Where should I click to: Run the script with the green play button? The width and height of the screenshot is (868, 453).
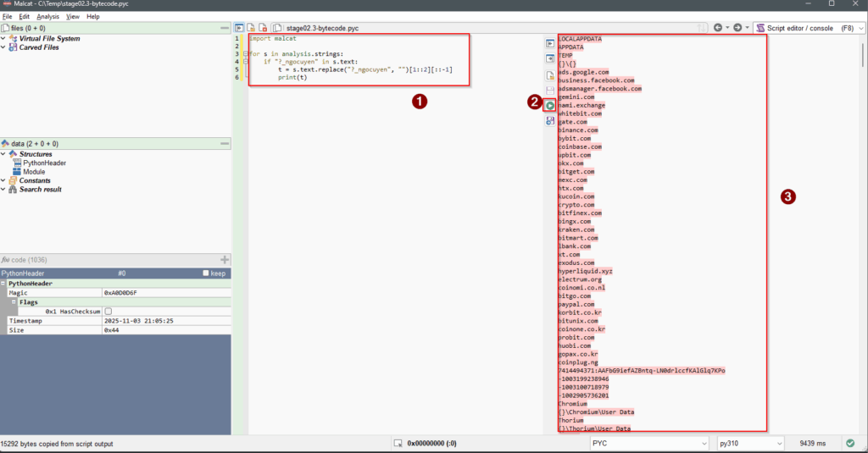coord(550,105)
